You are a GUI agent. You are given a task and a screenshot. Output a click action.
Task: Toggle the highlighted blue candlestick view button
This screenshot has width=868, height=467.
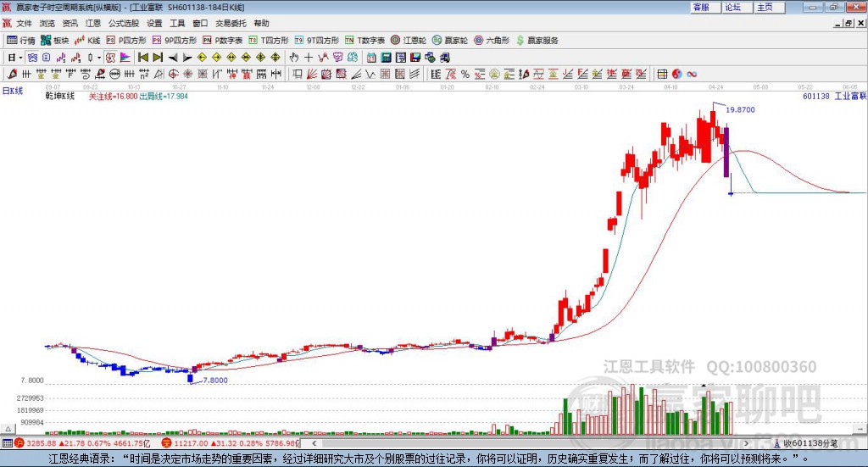coord(33,58)
